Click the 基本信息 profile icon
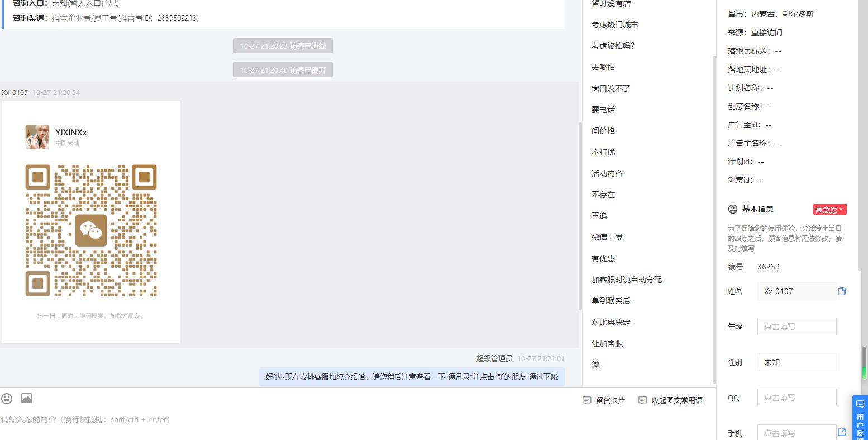Screen dimensions: 868x440 pyautogui.click(x=733, y=209)
